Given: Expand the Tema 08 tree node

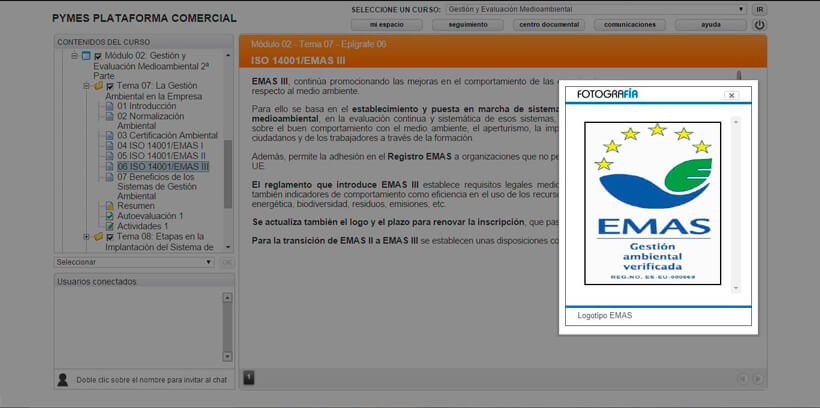Looking at the screenshot, I should pyautogui.click(x=86, y=236).
